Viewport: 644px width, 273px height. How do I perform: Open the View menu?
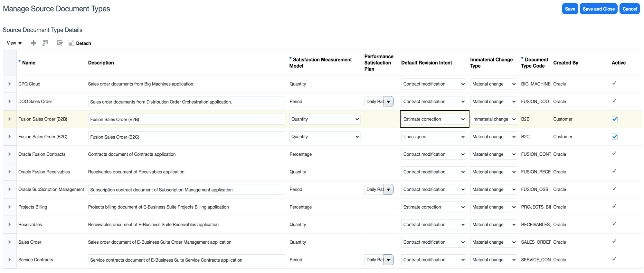14,43
